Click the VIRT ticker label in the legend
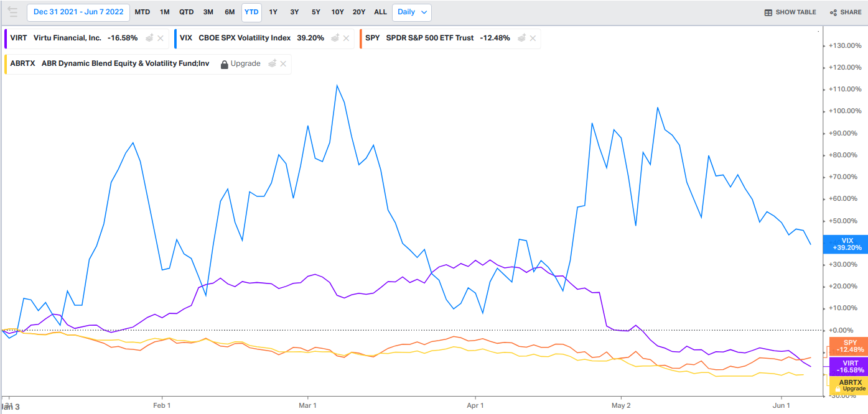Viewport: 868px width, 414px height. pyautogui.click(x=19, y=38)
